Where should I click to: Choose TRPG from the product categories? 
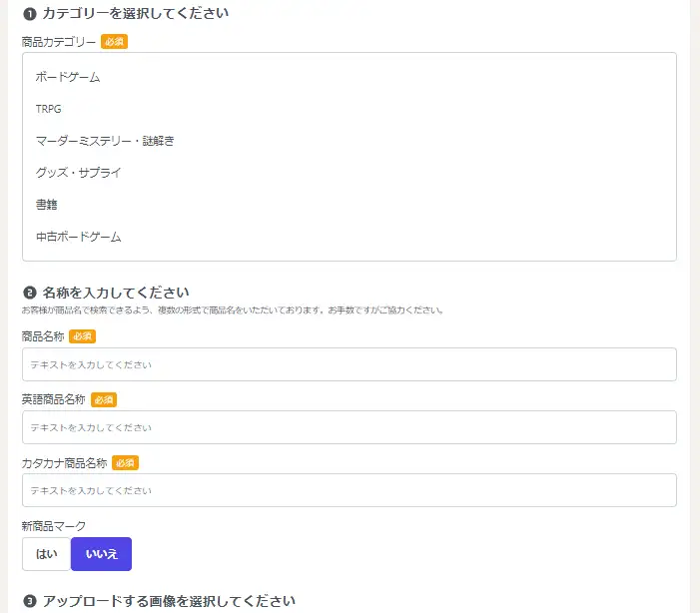tap(48, 109)
